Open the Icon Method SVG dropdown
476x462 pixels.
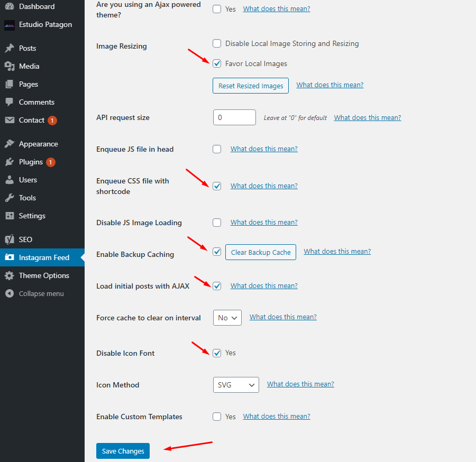coord(236,385)
